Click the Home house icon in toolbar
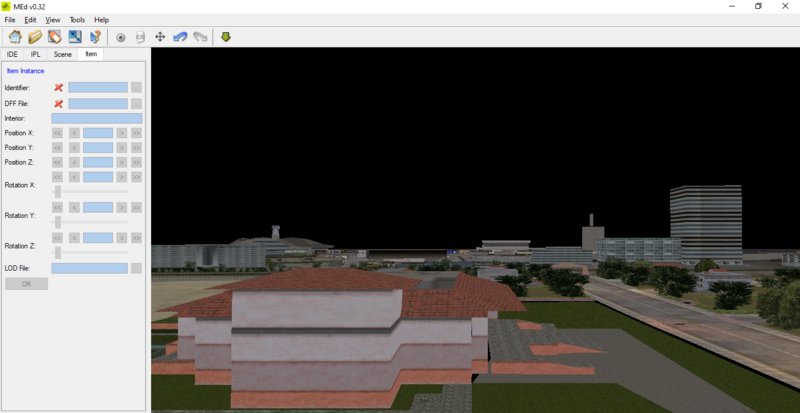This screenshot has height=413, width=800. (x=15, y=37)
